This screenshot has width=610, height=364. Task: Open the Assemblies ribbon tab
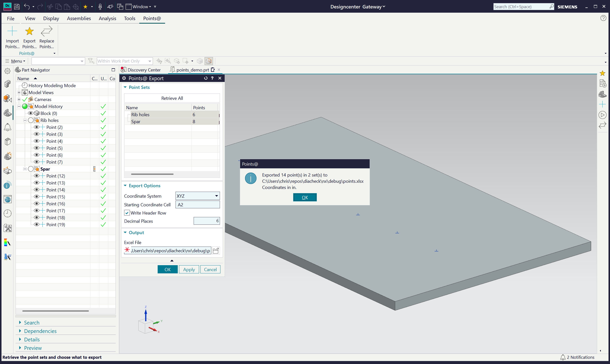point(79,18)
